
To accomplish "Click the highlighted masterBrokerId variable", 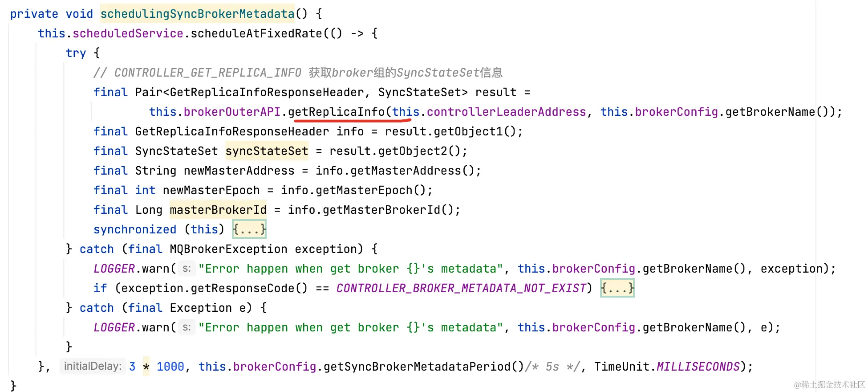I will coord(218,210).
